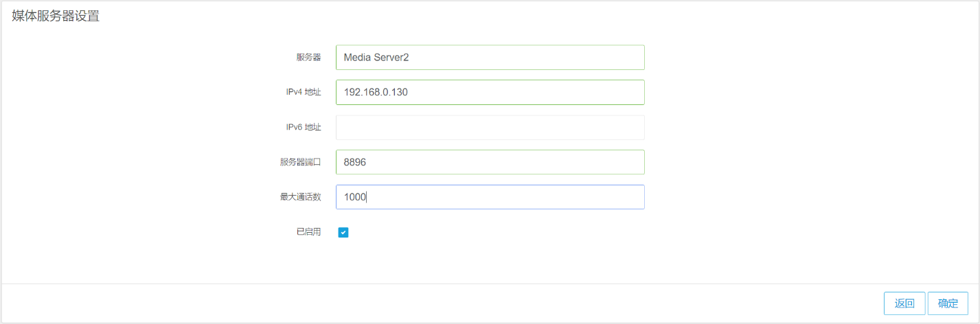The width and height of the screenshot is (980, 324).
Task: Focus the 最大通话数 input field
Action: tap(490, 197)
